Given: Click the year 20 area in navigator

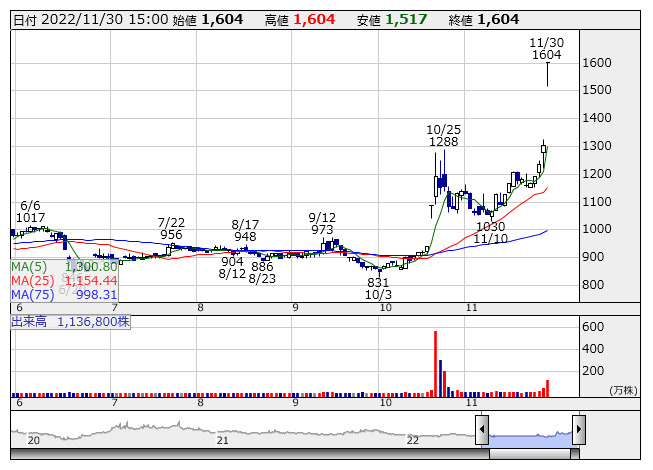Looking at the screenshot, I should (x=33, y=440).
